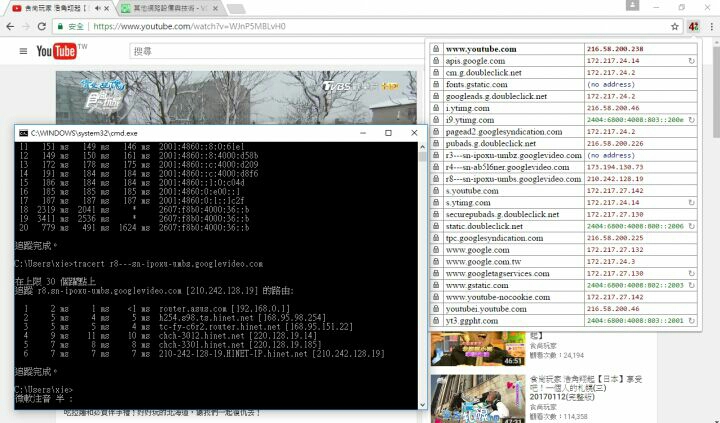Image resolution: width=720 pixels, height=423 pixels.
Task: Open the recommended video thumbnail with 46:51 duration
Action: (478, 349)
